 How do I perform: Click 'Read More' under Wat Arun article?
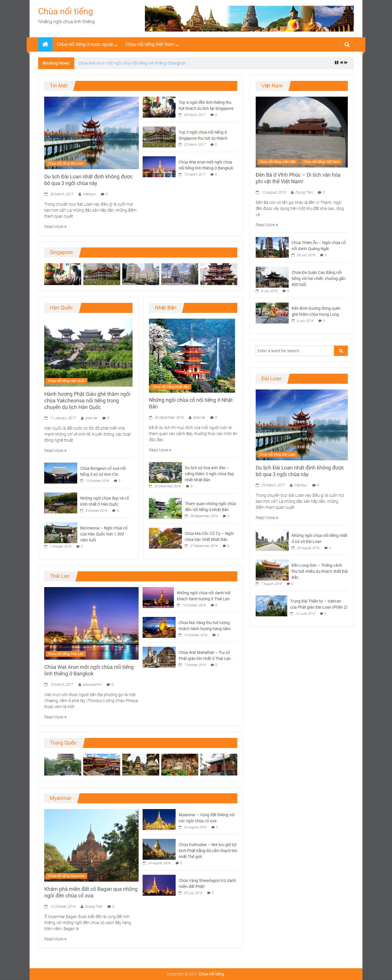pyautogui.click(x=55, y=718)
